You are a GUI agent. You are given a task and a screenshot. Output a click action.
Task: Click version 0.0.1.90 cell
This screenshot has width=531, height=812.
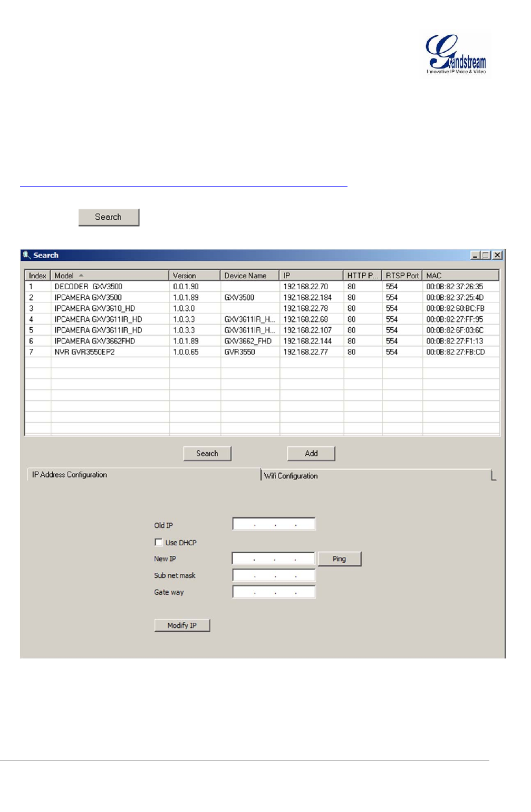186,287
